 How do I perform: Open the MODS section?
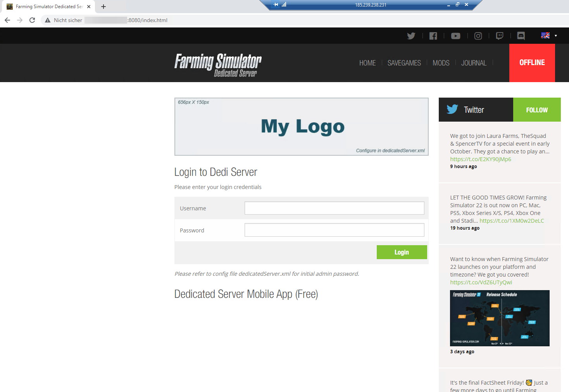441,63
